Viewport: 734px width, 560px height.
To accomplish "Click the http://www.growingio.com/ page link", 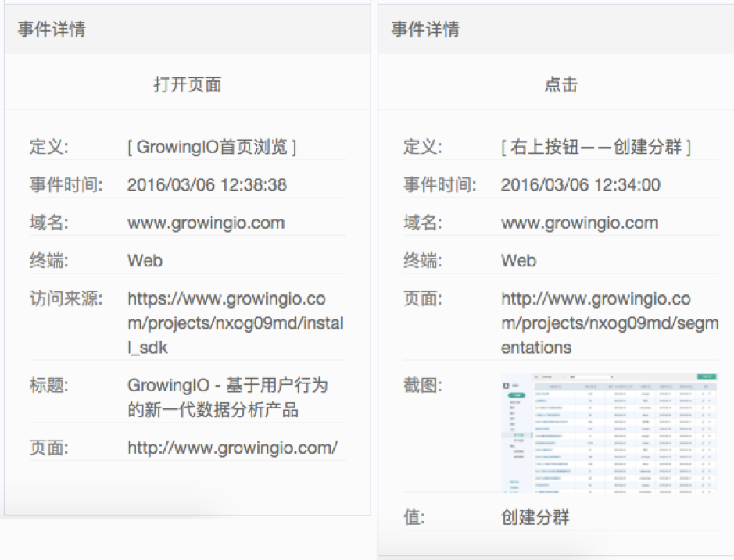I will coord(232,448).
